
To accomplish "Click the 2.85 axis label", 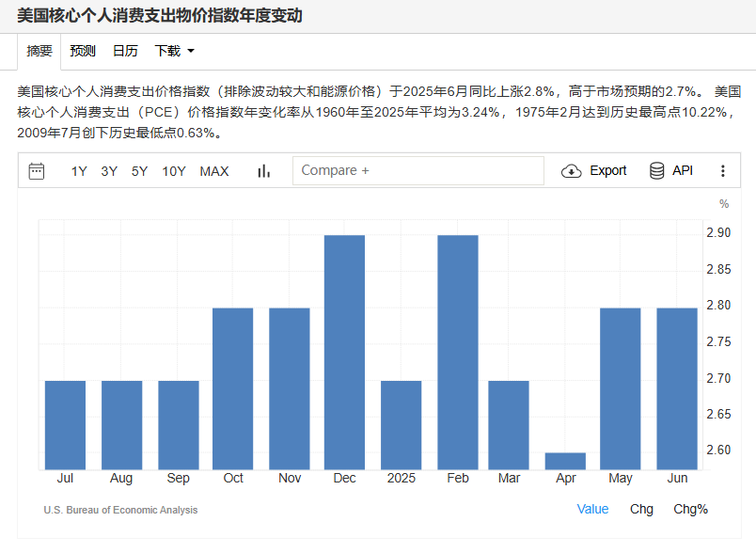I will click(x=718, y=270).
